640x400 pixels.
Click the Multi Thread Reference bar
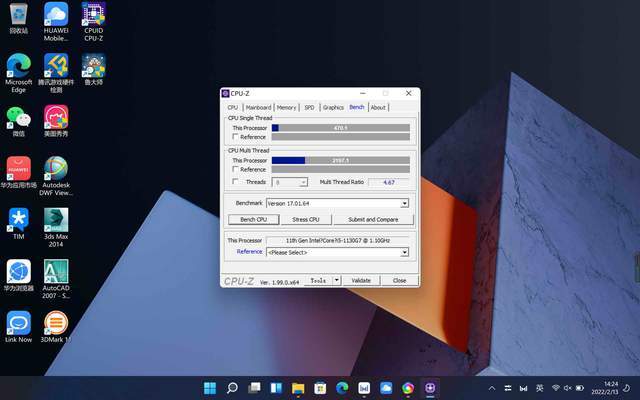tap(340, 169)
